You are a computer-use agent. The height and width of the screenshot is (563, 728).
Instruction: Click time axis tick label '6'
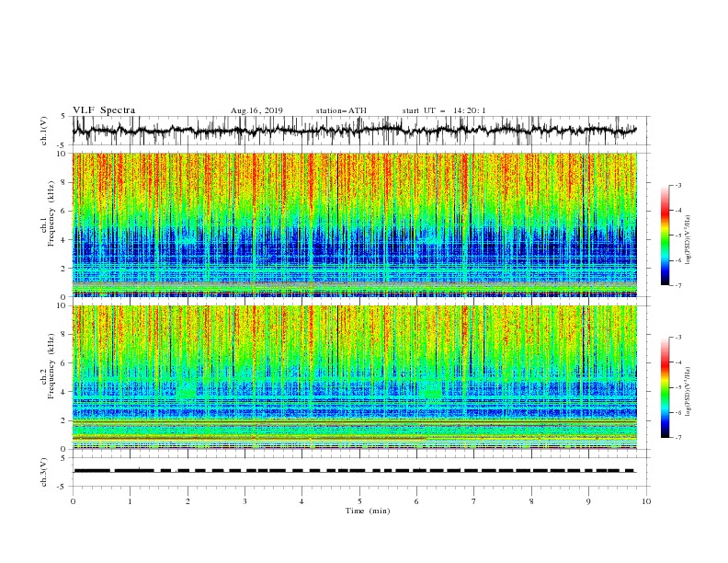(416, 501)
